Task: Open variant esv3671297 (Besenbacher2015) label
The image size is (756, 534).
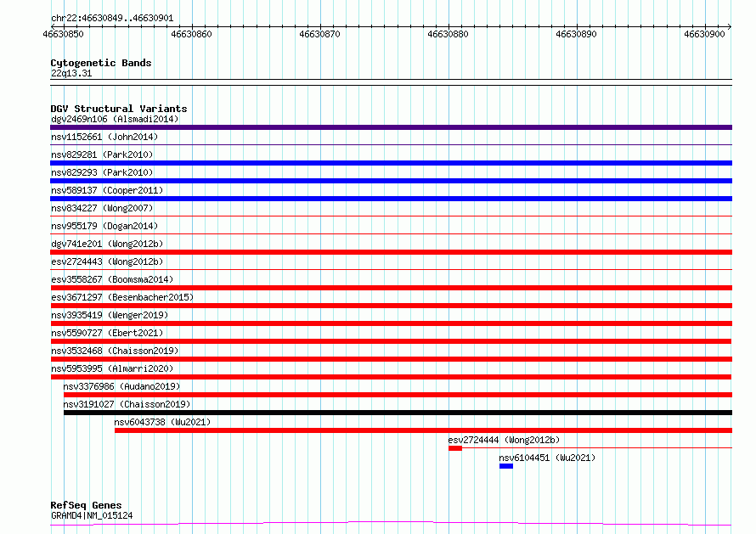Action: click(x=122, y=297)
